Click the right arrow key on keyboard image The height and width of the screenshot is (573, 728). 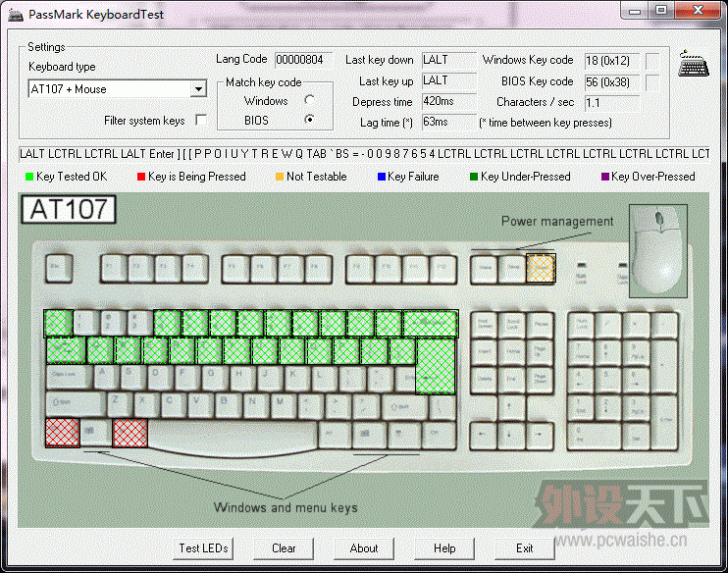[x=539, y=435]
